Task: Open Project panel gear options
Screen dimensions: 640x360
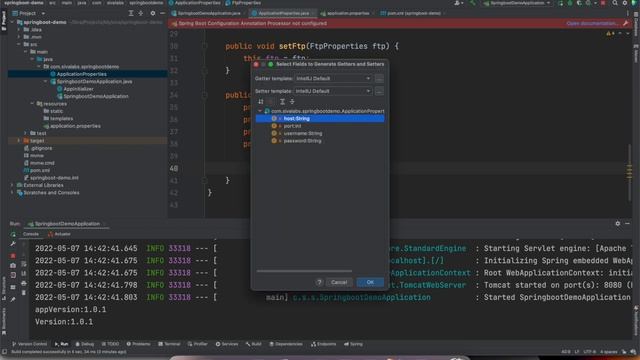Action: [153, 13]
